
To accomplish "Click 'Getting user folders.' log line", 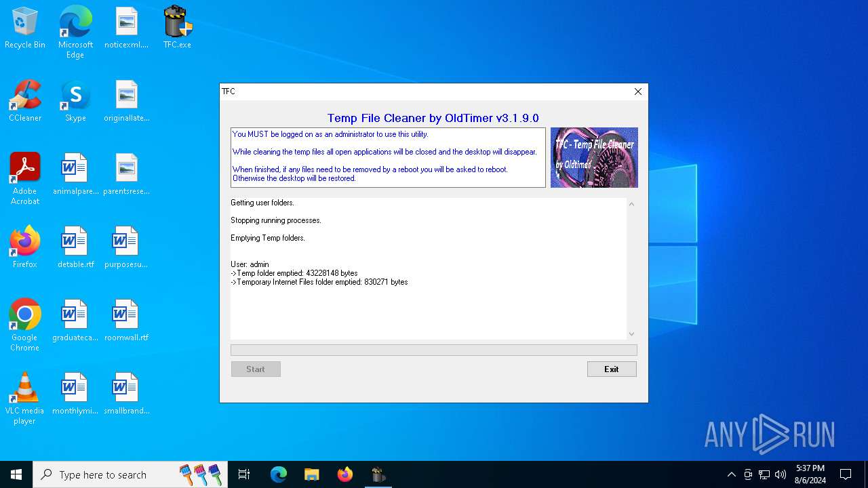I will pyautogui.click(x=262, y=203).
